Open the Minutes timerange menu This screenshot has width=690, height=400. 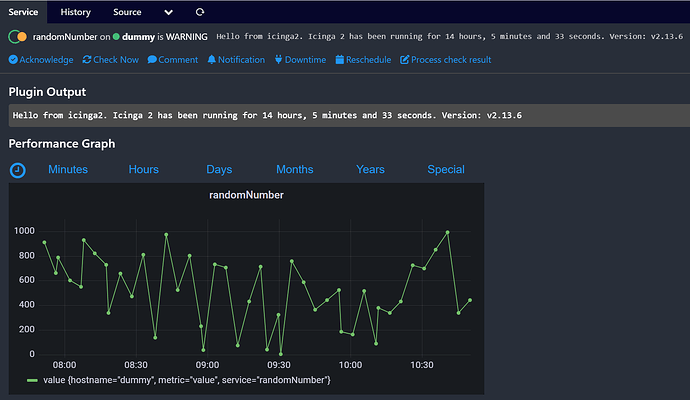68,169
